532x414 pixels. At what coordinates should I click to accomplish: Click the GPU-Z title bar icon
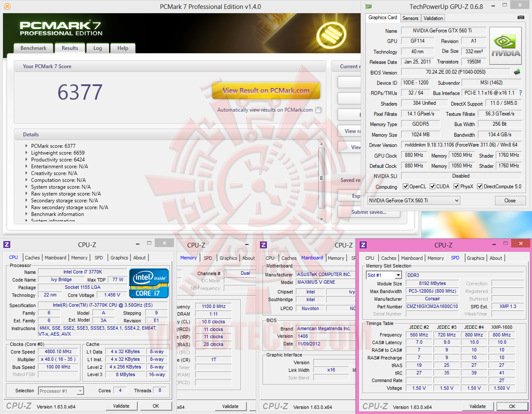pos(369,6)
